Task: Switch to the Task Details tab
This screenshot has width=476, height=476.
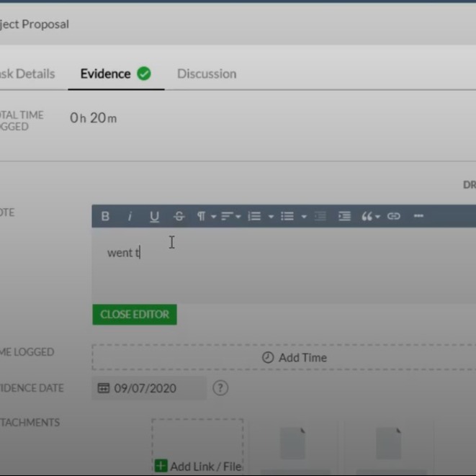Action: 27,73
